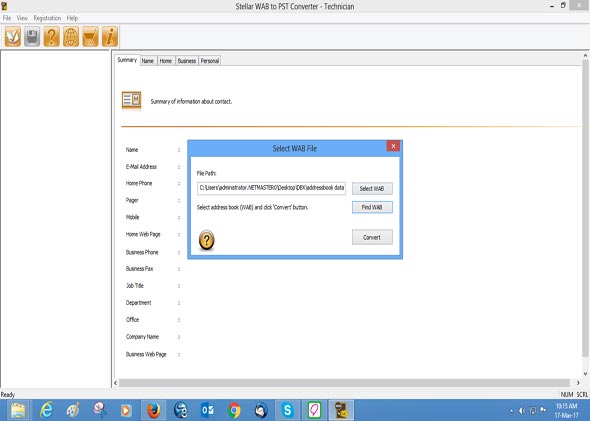The width and height of the screenshot is (590, 421).
Task: Click the globe update toolbar icon
Action: [71, 36]
